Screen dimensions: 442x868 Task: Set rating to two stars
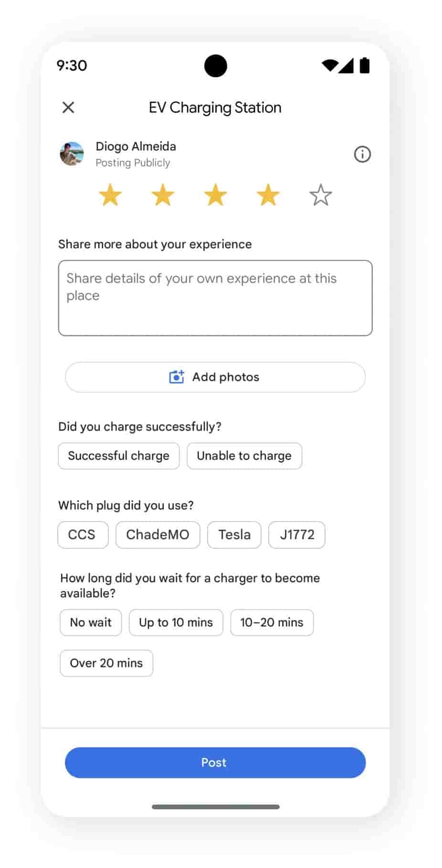coord(163,195)
